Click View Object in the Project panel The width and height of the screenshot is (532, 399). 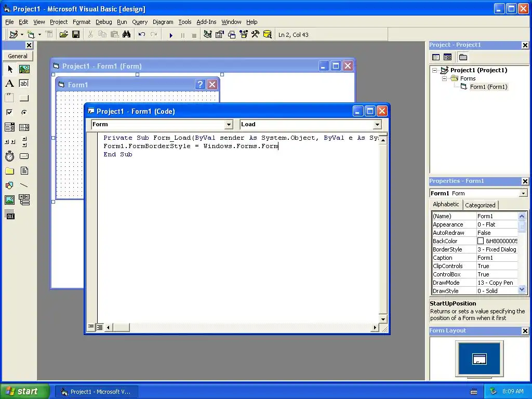point(447,57)
